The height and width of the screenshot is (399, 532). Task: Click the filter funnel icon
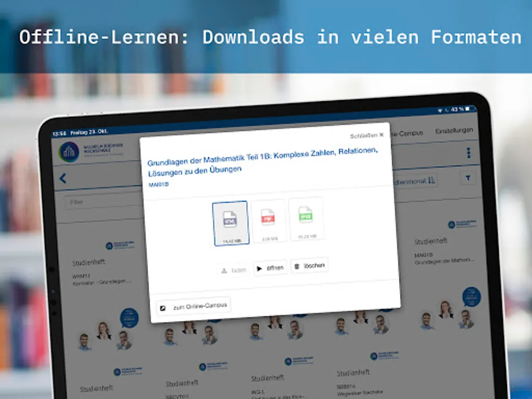pyautogui.click(x=468, y=178)
